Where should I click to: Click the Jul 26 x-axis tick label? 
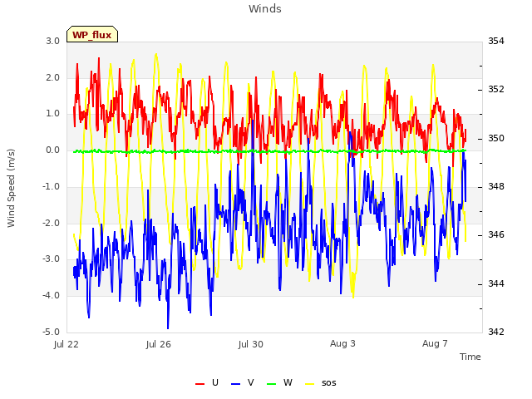pyautogui.click(x=159, y=344)
